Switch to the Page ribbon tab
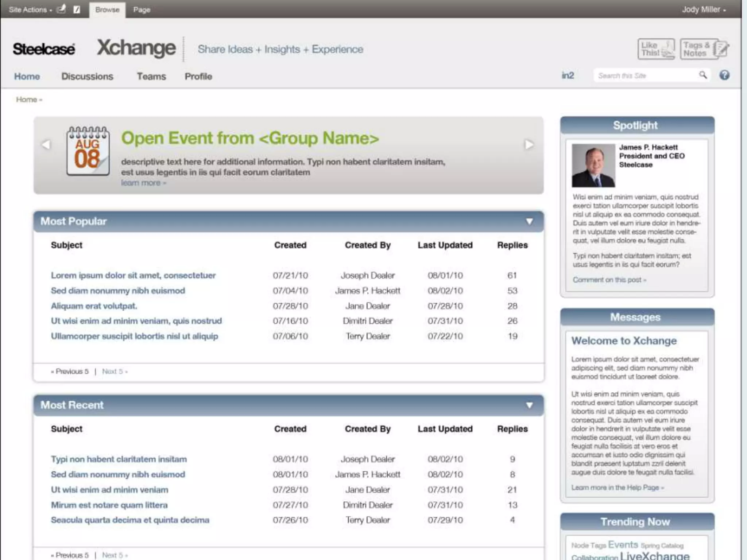Viewport: 747px width, 560px height. [142, 10]
